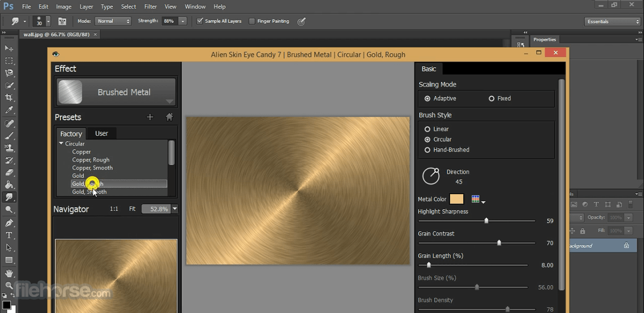Open the Navigator zoom percentage dropdown
Image resolution: width=644 pixels, height=313 pixels.
coord(175,209)
